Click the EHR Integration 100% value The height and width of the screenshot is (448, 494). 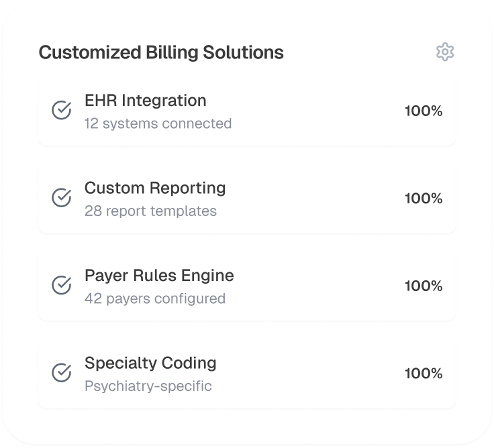pyautogui.click(x=424, y=111)
